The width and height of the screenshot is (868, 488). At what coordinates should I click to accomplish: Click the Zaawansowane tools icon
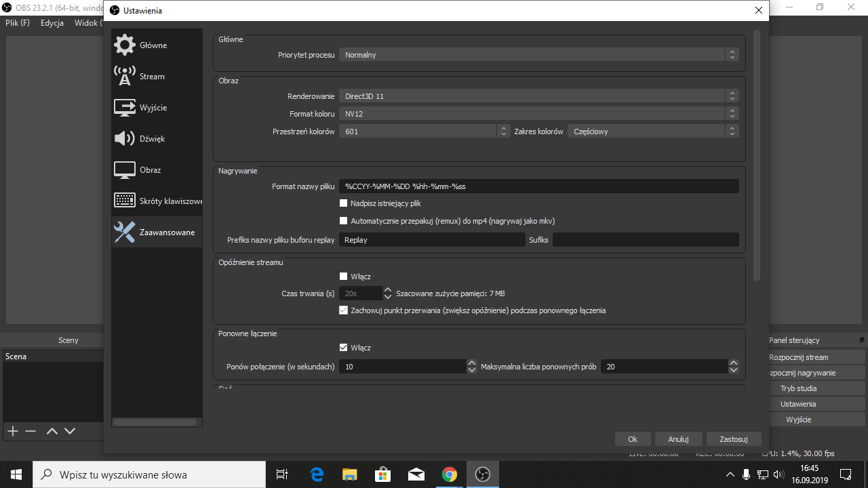125,232
